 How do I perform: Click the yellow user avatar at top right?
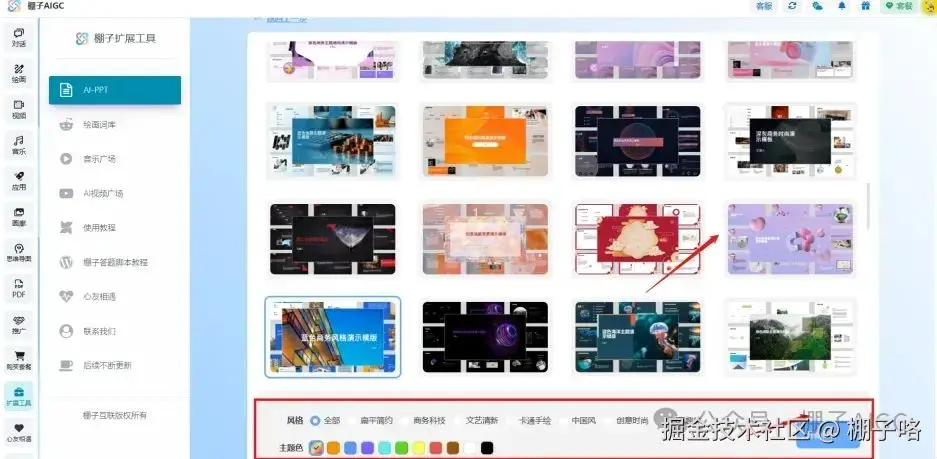click(x=928, y=6)
